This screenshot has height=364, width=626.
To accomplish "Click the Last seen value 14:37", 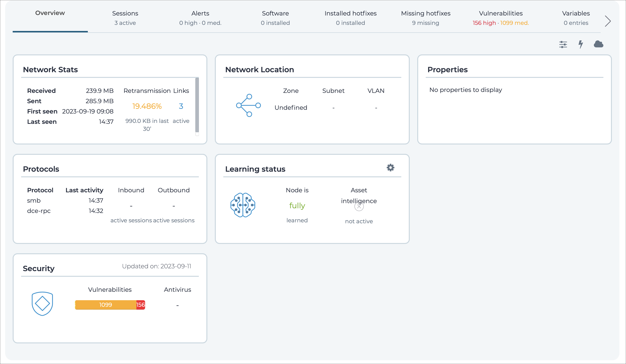I will 106,122.
